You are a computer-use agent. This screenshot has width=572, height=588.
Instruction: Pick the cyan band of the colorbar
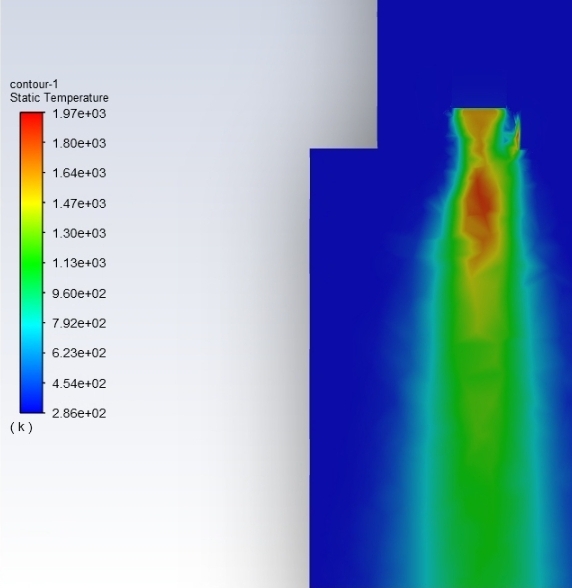coord(32,323)
